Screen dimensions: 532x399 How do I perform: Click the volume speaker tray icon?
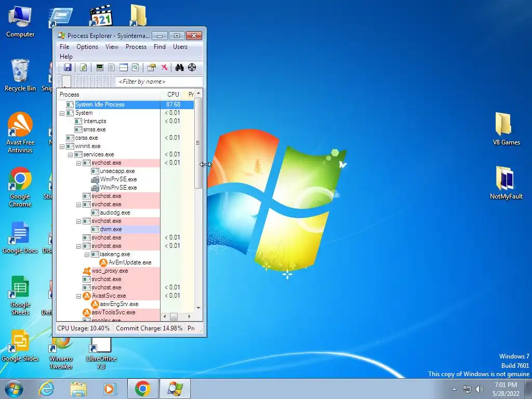(x=480, y=389)
